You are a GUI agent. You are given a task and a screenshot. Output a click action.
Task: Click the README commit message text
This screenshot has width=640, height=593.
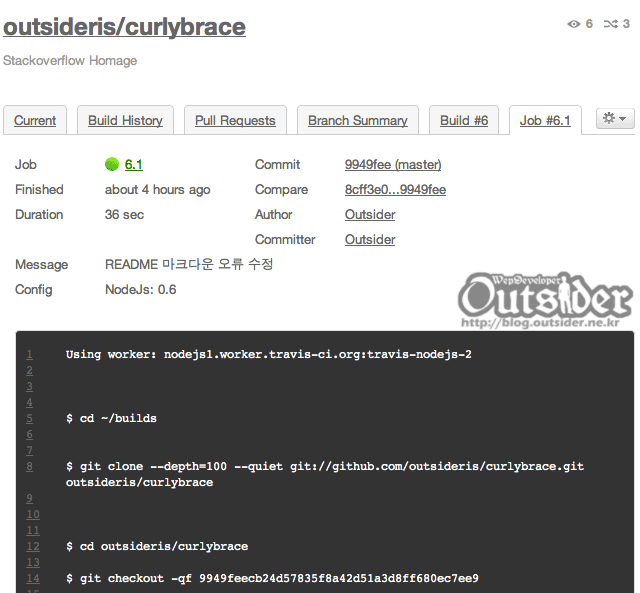click(189, 264)
